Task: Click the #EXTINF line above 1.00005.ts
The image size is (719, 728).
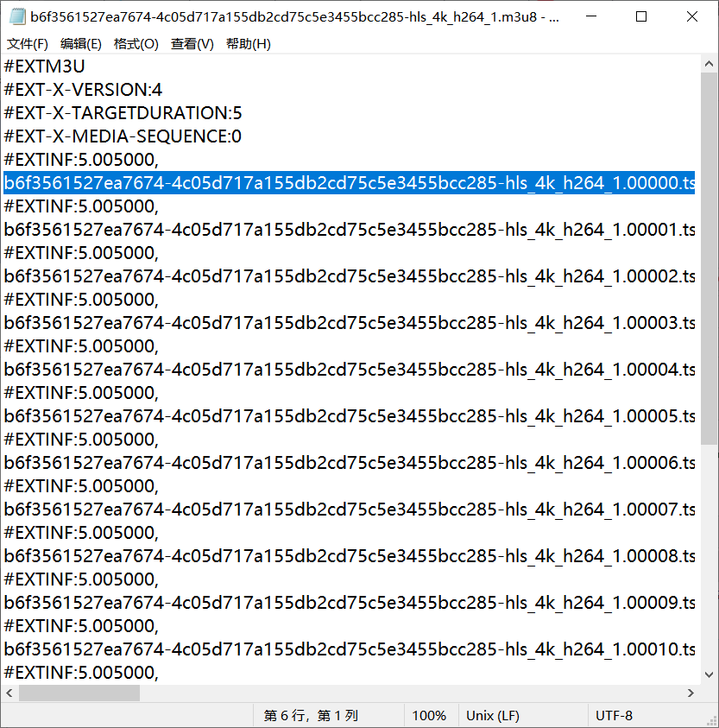Action: pyautogui.click(x=81, y=393)
